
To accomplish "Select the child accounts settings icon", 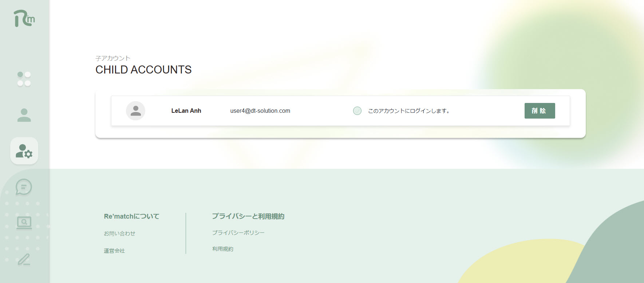I will (x=24, y=151).
